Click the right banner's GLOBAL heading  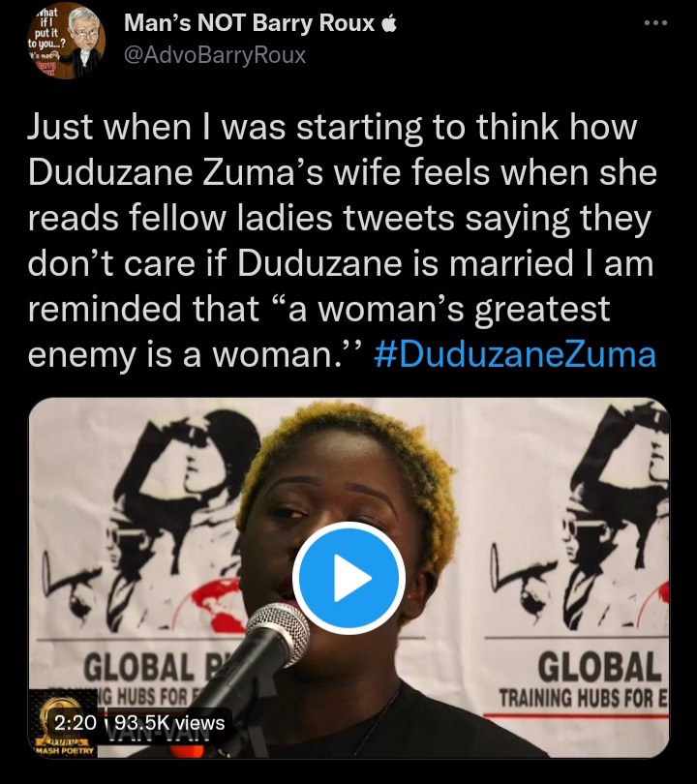click(599, 668)
